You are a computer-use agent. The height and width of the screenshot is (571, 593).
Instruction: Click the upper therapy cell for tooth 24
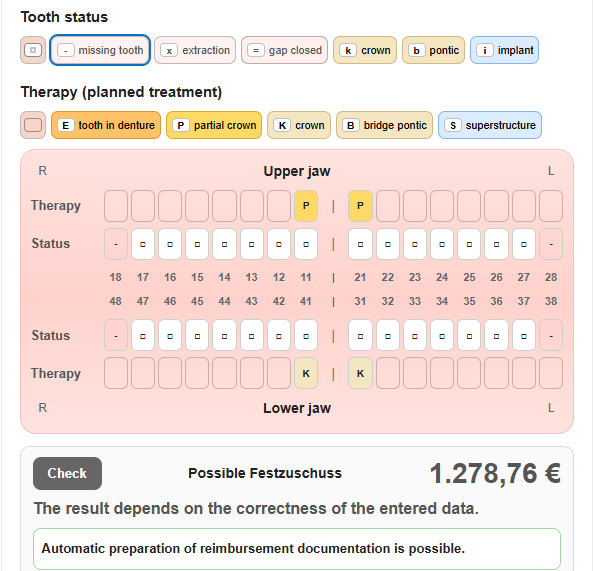[442, 206]
